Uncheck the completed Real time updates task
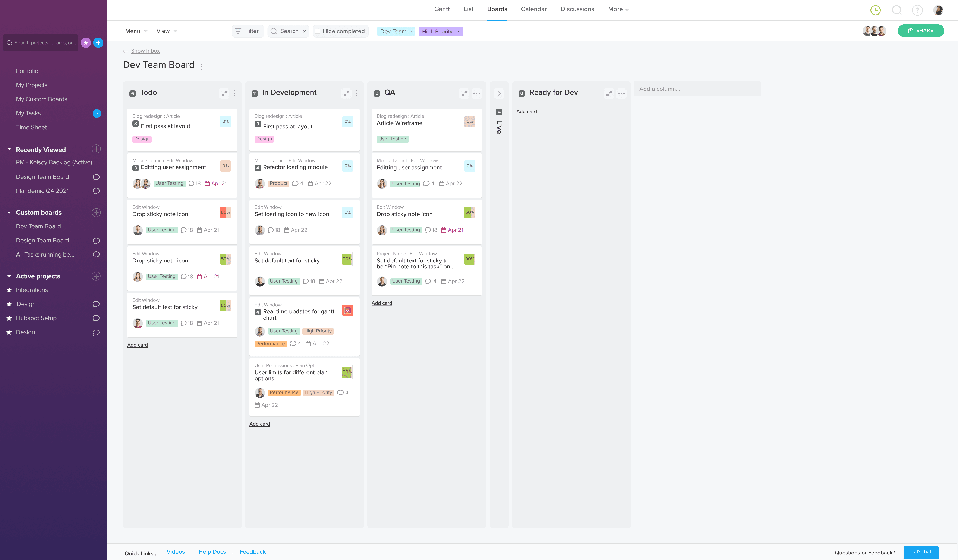The width and height of the screenshot is (958, 560). click(347, 310)
